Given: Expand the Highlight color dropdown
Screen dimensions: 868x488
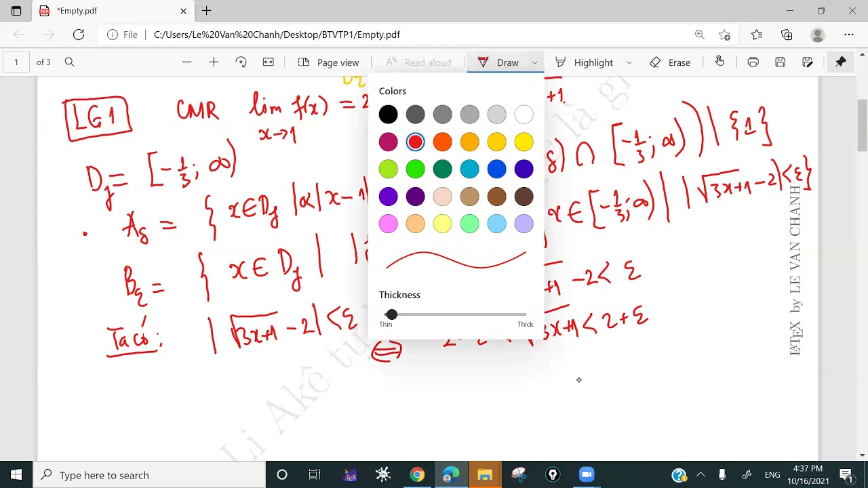Looking at the screenshot, I should pos(629,62).
